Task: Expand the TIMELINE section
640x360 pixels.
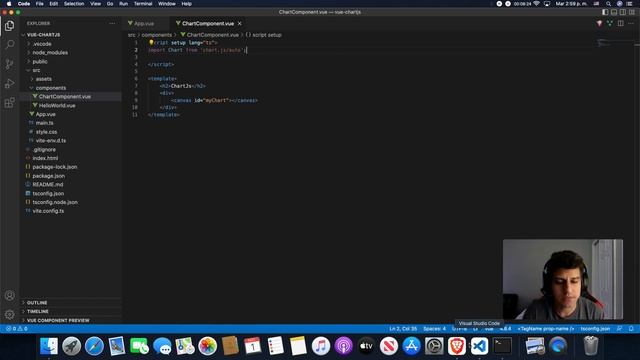Action: 38,311
